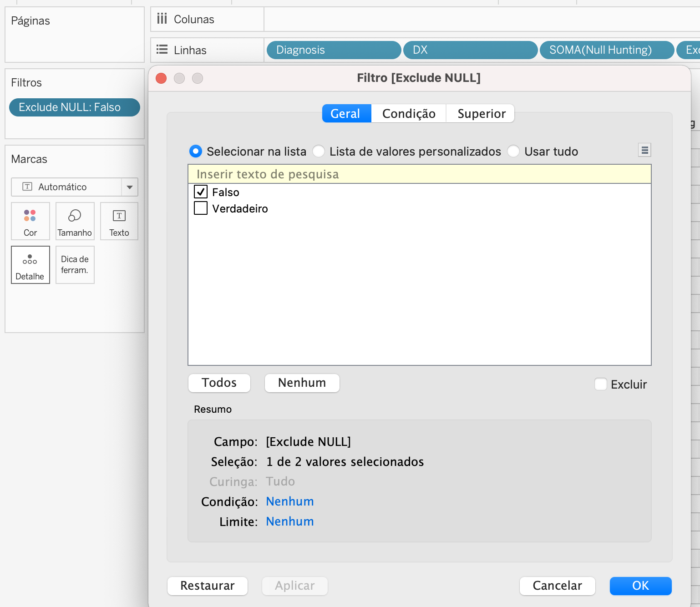
Task: Open Dica de ferram. shelf
Action: (x=75, y=265)
